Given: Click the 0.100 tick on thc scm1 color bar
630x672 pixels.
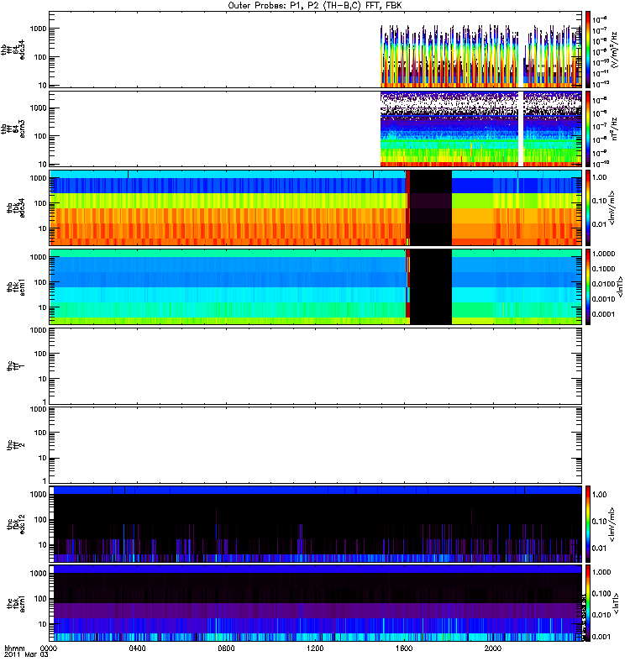Looking at the screenshot, I should (601, 594).
